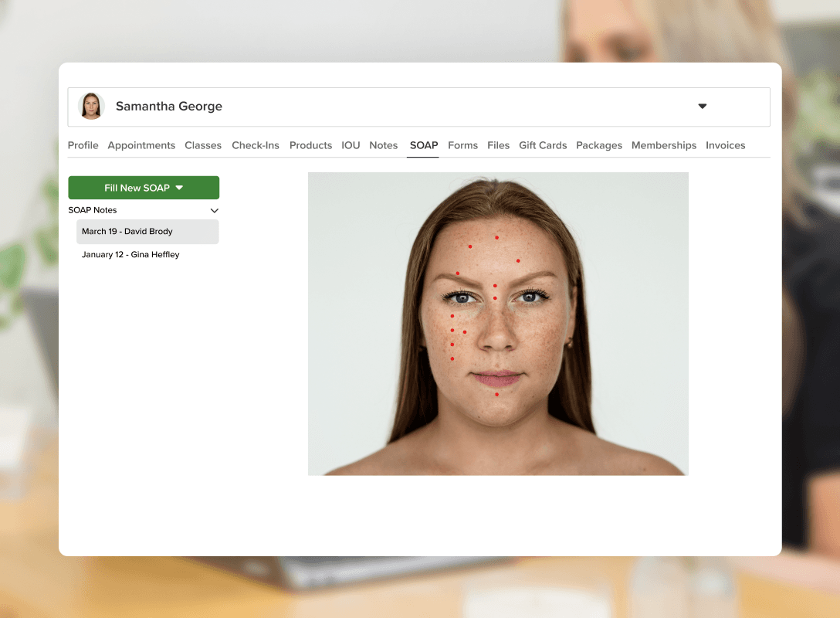This screenshot has height=618, width=840.
Task: Open the client selector dropdown arrow
Action: click(702, 107)
